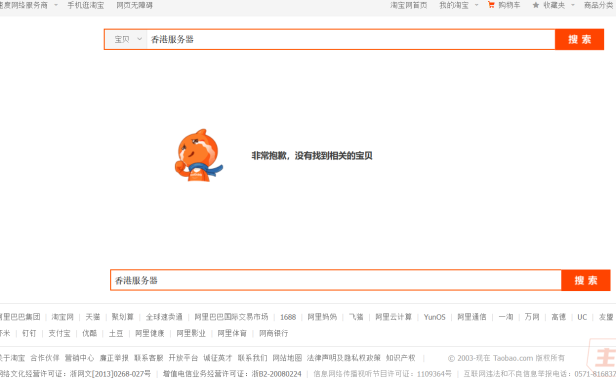The height and width of the screenshot is (380, 616).
Task: Click the favorites star icon
Action: point(535,5)
